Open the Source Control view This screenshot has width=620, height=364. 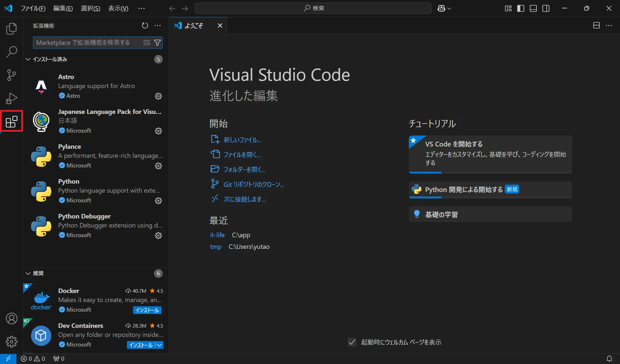pos(12,75)
